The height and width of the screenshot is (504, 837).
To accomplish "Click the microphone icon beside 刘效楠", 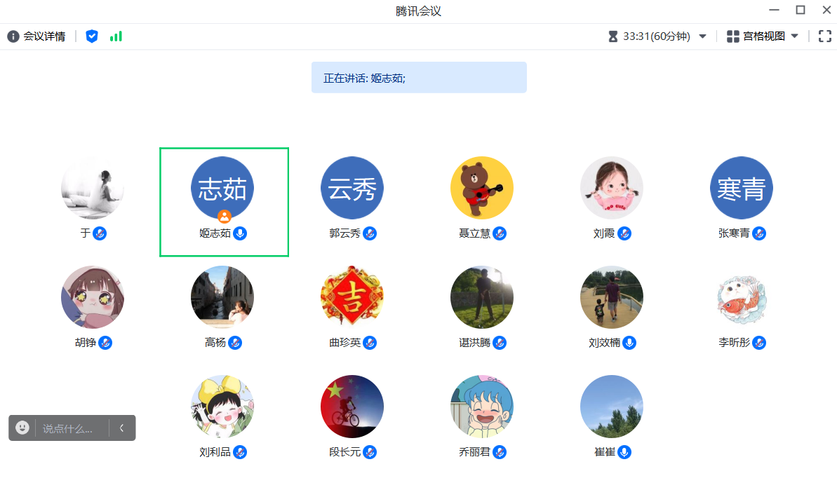I will click(629, 343).
